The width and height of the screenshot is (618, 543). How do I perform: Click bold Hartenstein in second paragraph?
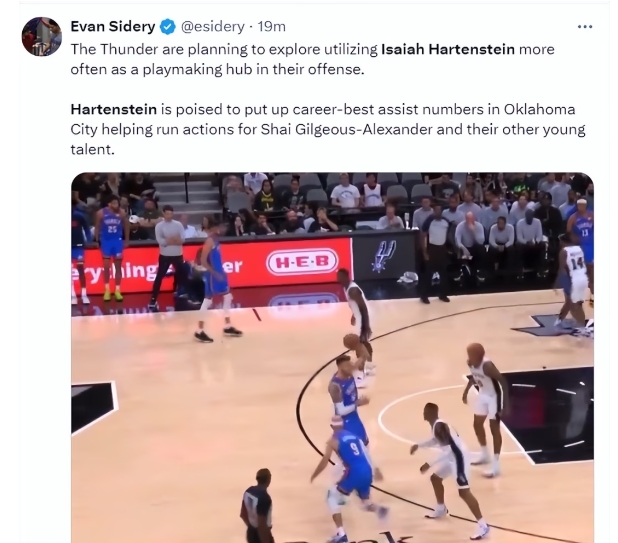[114, 109]
